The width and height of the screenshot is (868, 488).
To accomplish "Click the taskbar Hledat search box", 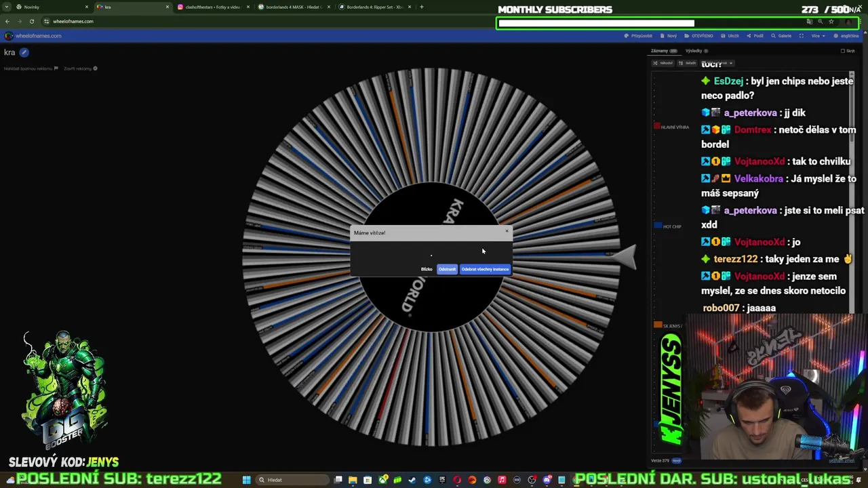I will click(x=292, y=480).
